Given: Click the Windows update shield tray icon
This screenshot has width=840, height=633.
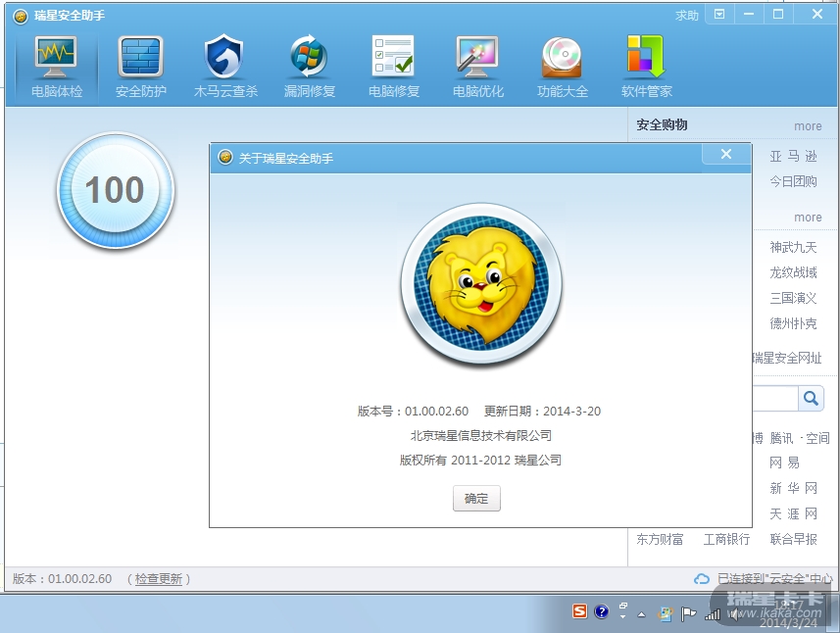Looking at the screenshot, I should point(665,613).
